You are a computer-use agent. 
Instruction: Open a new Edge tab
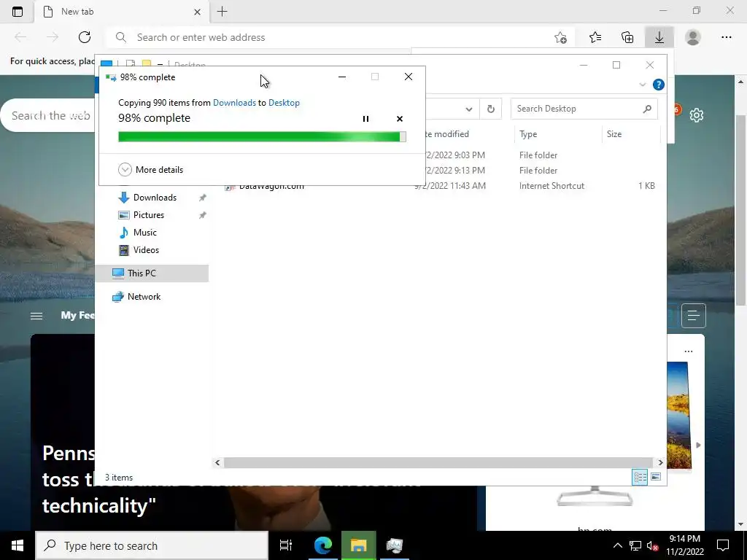point(222,12)
